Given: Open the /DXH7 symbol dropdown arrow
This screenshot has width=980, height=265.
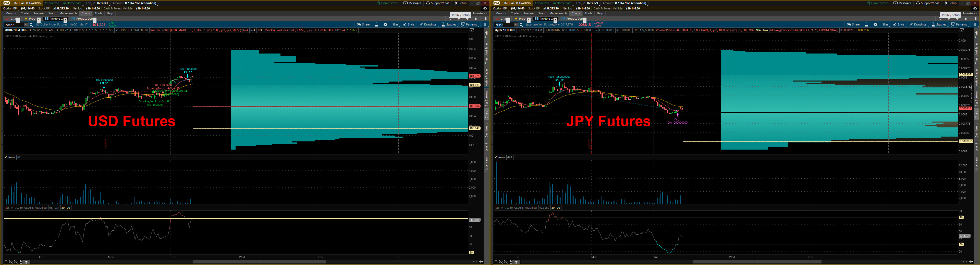Looking at the screenshot, I should (26, 25).
